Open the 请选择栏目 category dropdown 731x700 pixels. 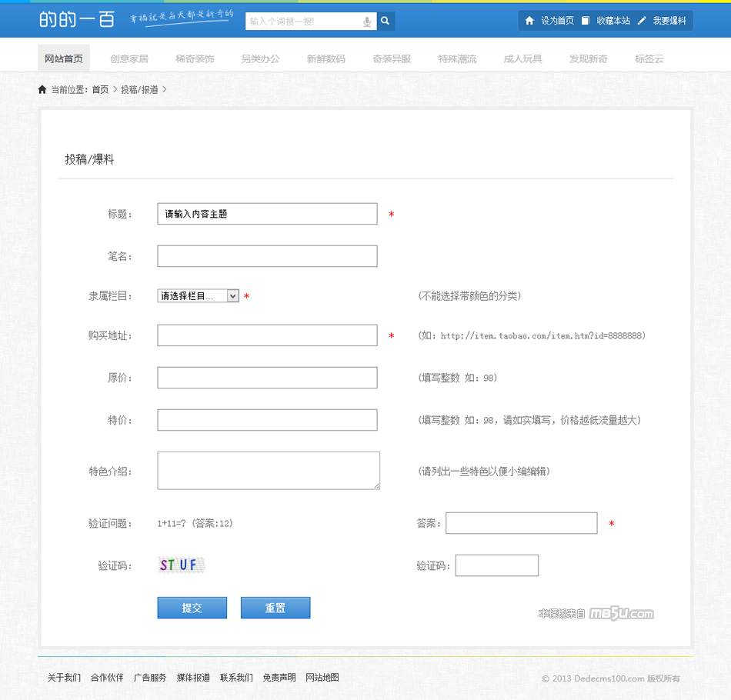click(198, 296)
